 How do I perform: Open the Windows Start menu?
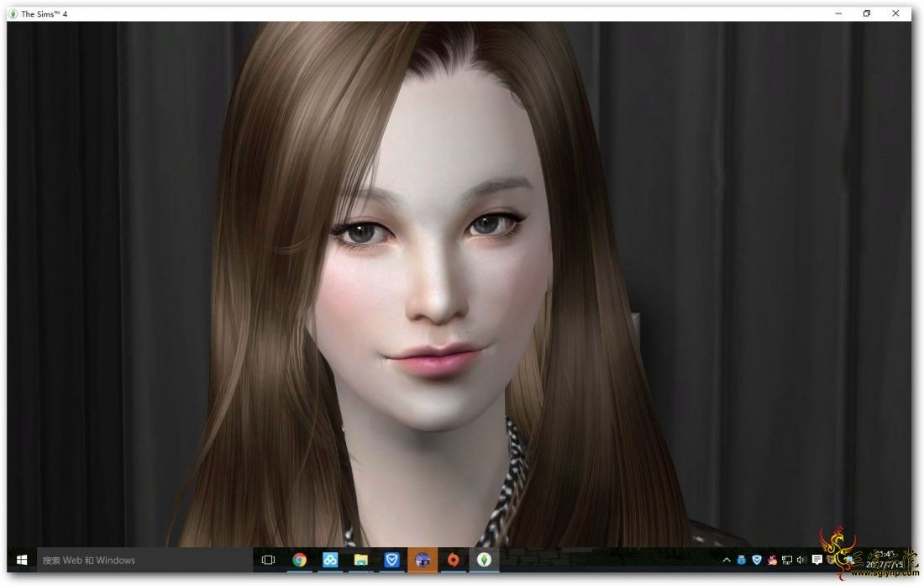point(22,561)
